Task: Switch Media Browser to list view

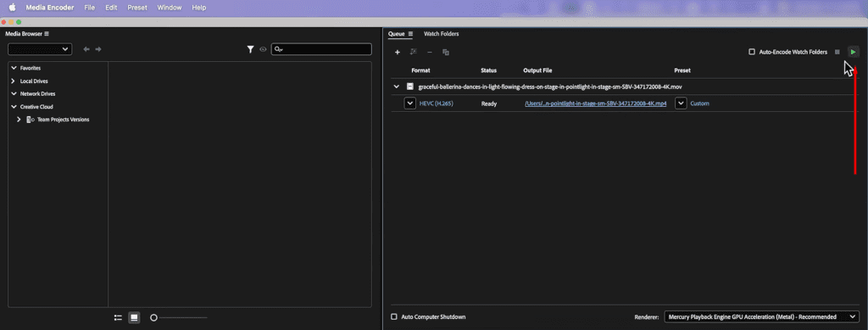Action: point(118,317)
